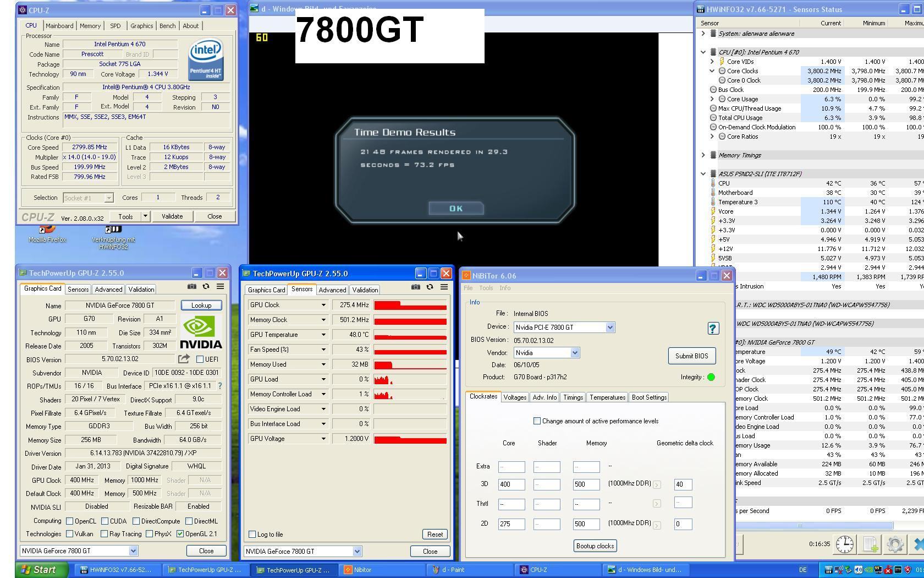Click the Reset button in GPU-Z Sensors
Image resolution: width=924 pixels, height=578 pixels.
coord(435,535)
